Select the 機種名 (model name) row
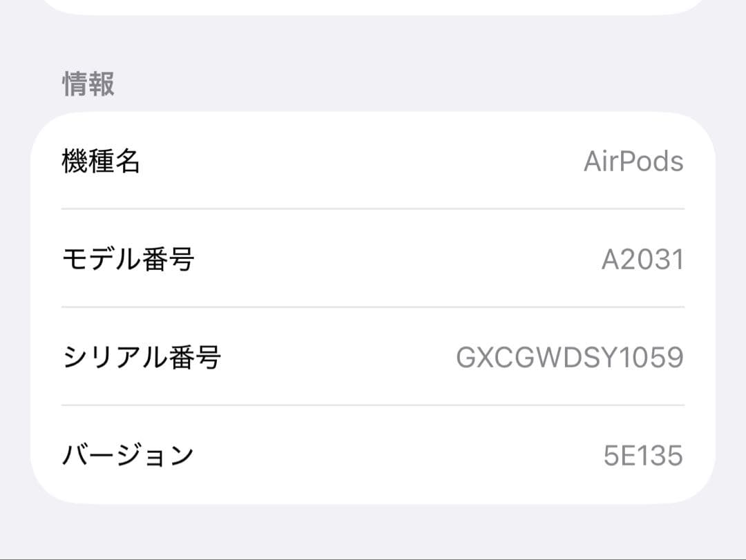 (x=373, y=162)
